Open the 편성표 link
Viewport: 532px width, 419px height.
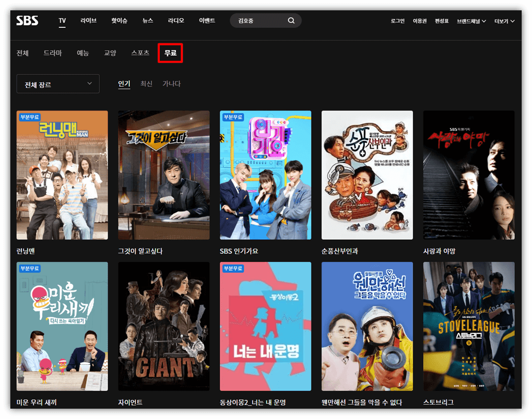click(442, 21)
